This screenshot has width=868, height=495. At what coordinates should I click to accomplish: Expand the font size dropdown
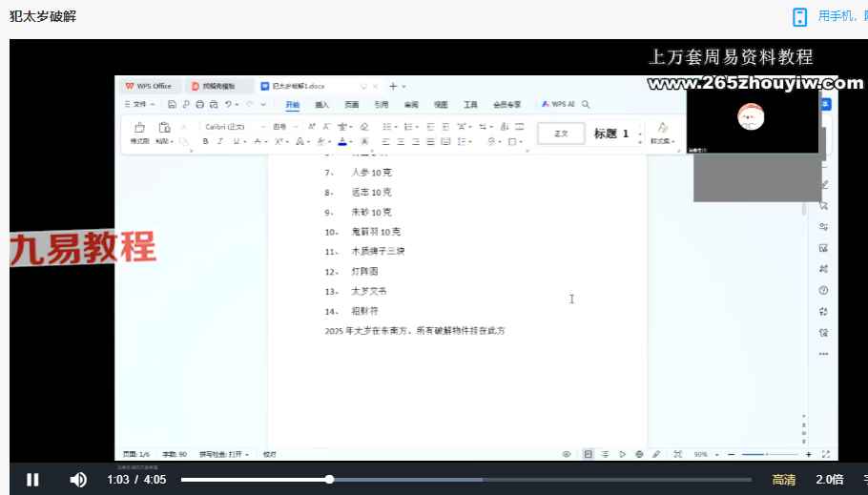pyautogui.click(x=296, y=127)
